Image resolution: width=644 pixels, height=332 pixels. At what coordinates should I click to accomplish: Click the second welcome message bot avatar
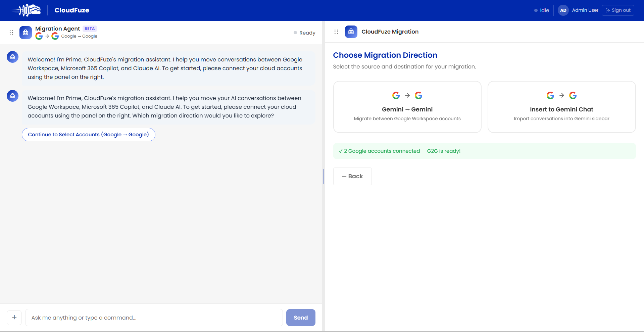point(12,96)
